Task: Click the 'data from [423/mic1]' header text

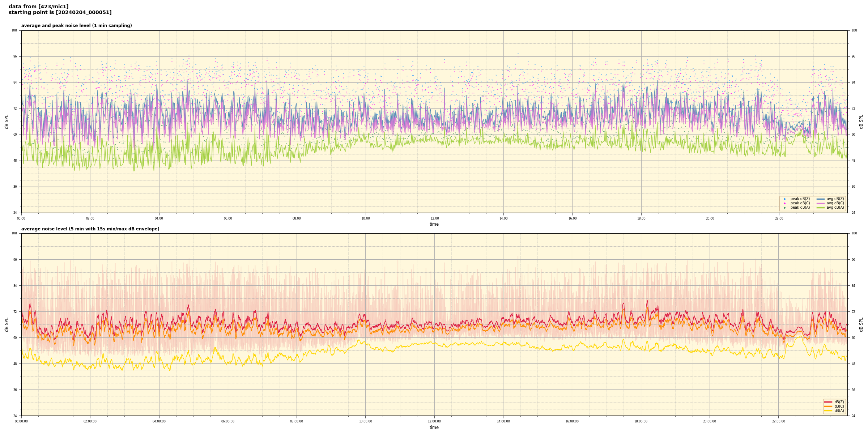Action: tap(38, 7)
